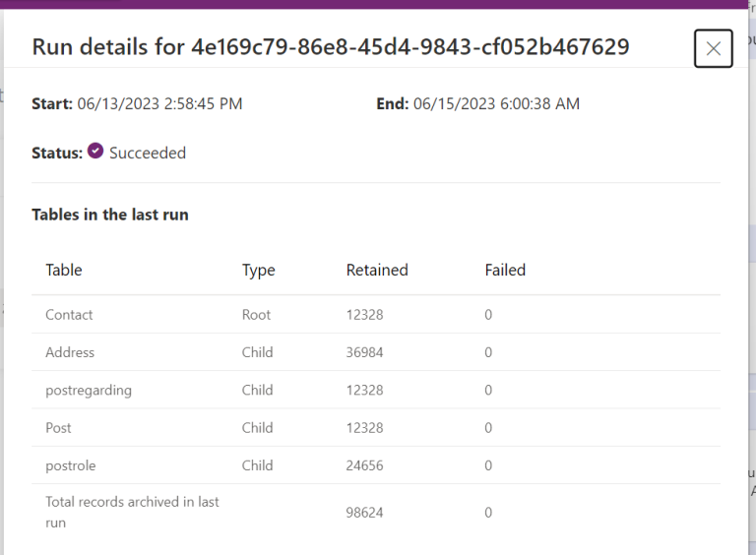Click the Tables in the last run heading
Viewport: 756px width, 555px height.
pos(110,215)
